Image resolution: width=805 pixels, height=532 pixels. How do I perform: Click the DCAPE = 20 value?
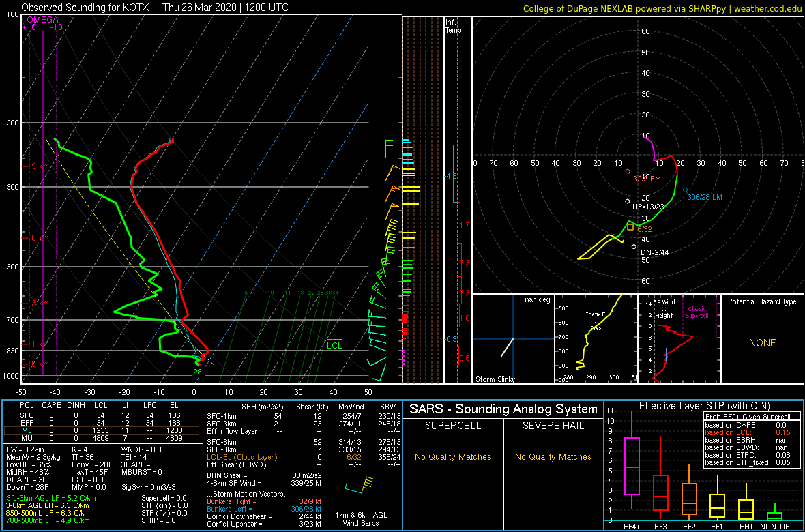click(x=27, y=479)
